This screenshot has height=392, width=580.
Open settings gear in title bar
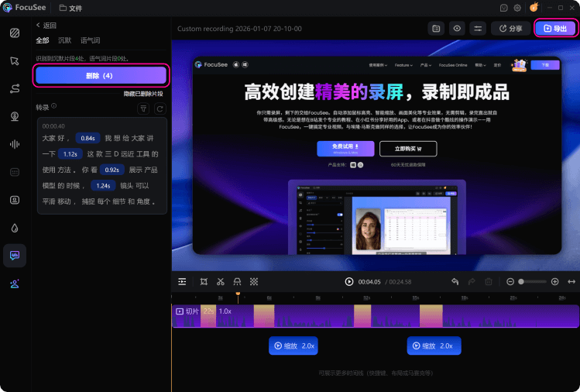(517, 8)
